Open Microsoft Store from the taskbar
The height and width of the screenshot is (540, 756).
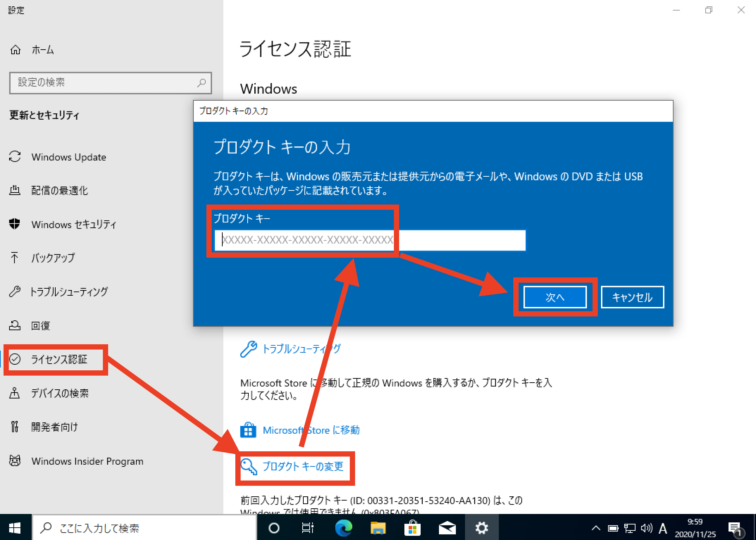click(413, 528)
